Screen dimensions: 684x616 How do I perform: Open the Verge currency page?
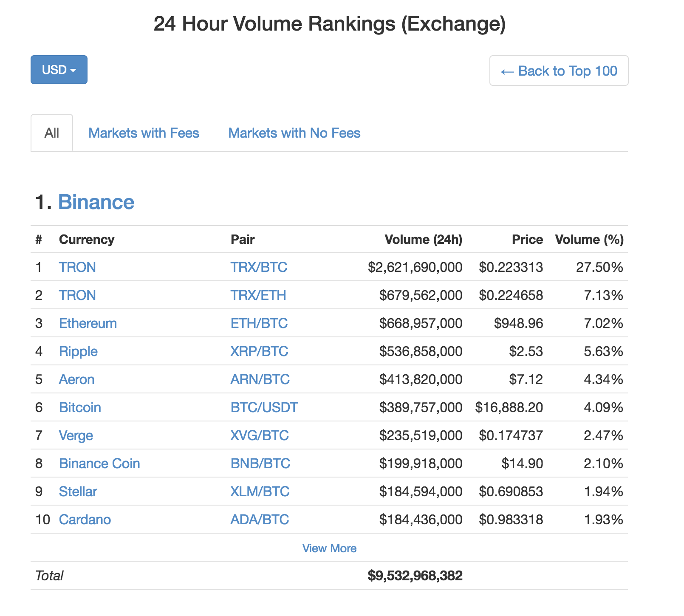[x=76, y=435]
